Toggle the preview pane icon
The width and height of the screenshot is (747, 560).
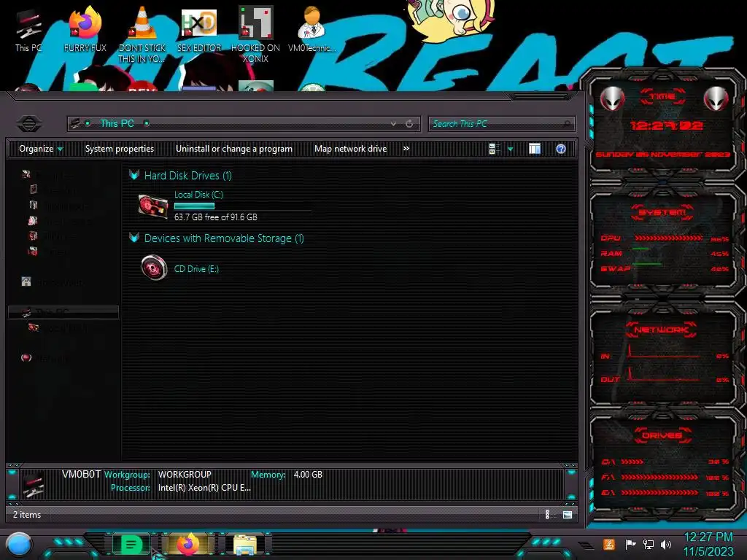pos(535,149)
